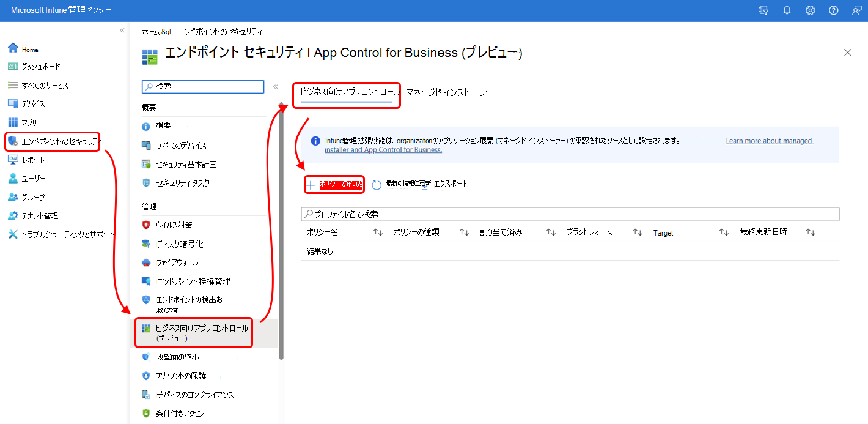
Task: Open Learn more about managed installer link
Action: click(x=769, y=141)
